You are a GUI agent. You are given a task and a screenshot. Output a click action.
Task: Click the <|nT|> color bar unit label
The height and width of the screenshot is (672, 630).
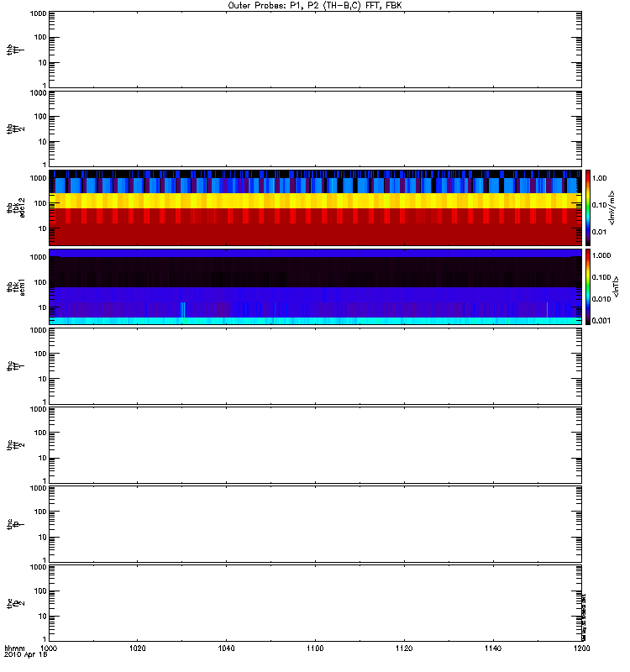[x=616, y=286]
